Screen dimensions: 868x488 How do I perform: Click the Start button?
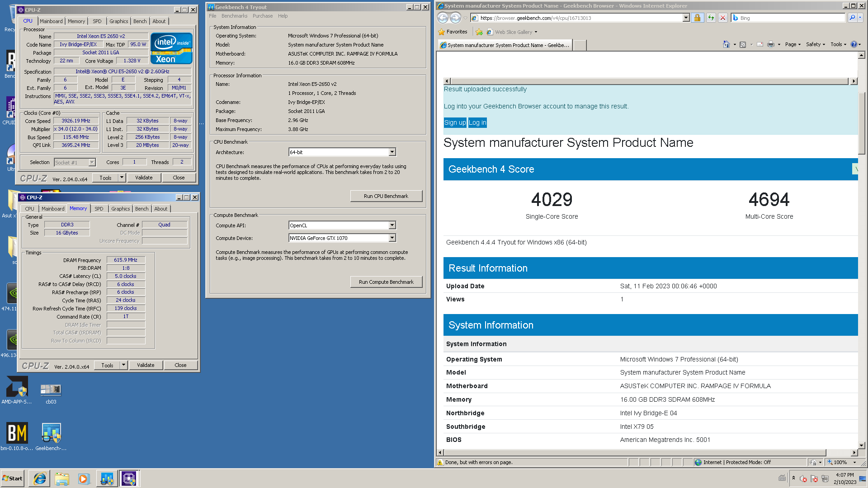pyautogui.click(x=13, y=479)
